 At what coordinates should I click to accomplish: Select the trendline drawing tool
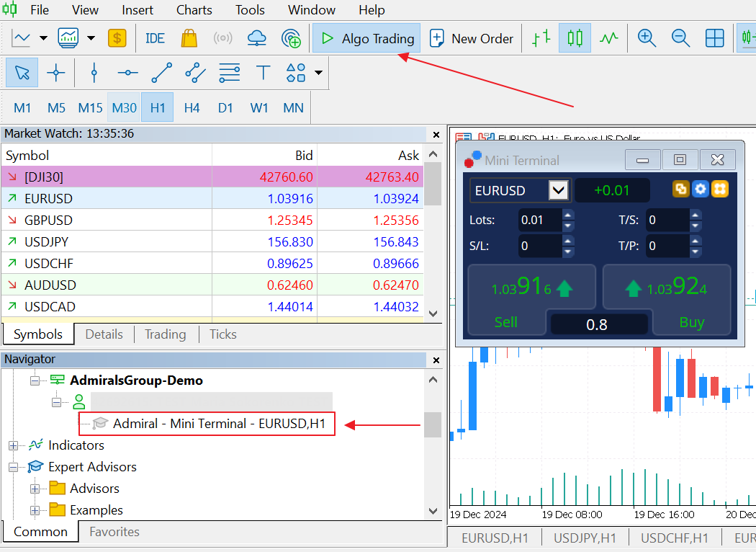tap(161, 73)
